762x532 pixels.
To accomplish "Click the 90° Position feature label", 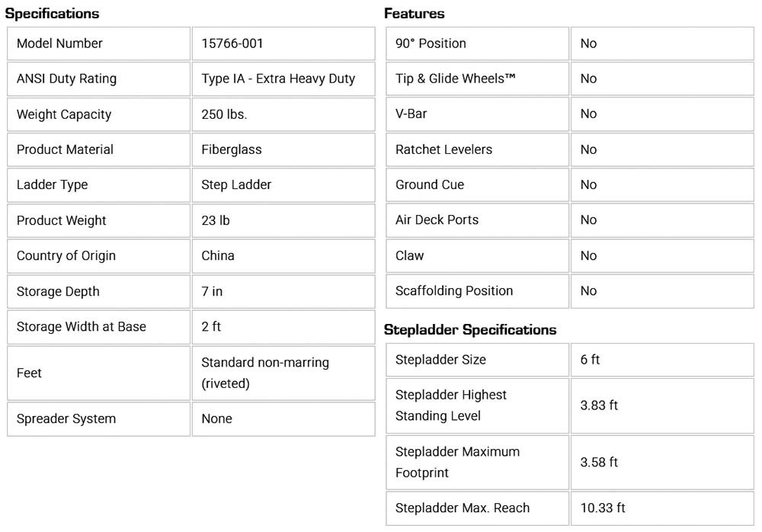I will tap(431, 43).
